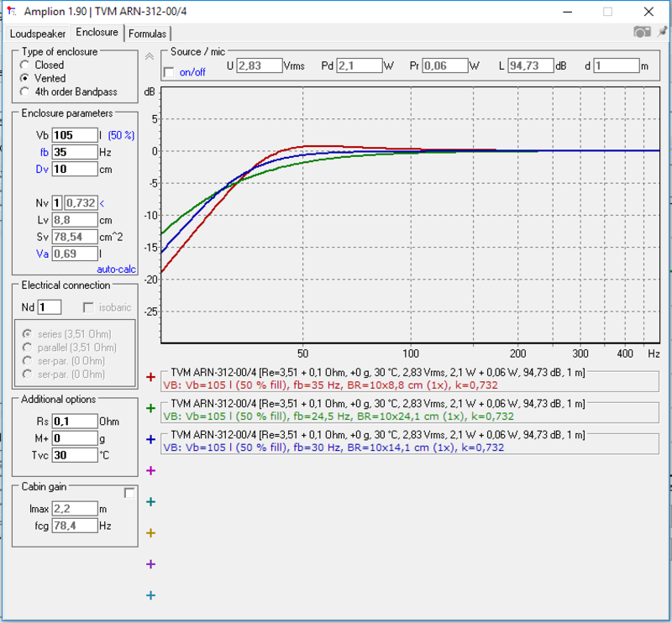Click the magenta plus curve slot icon
This screenshot has width=672, height=623.
(150, 470)
